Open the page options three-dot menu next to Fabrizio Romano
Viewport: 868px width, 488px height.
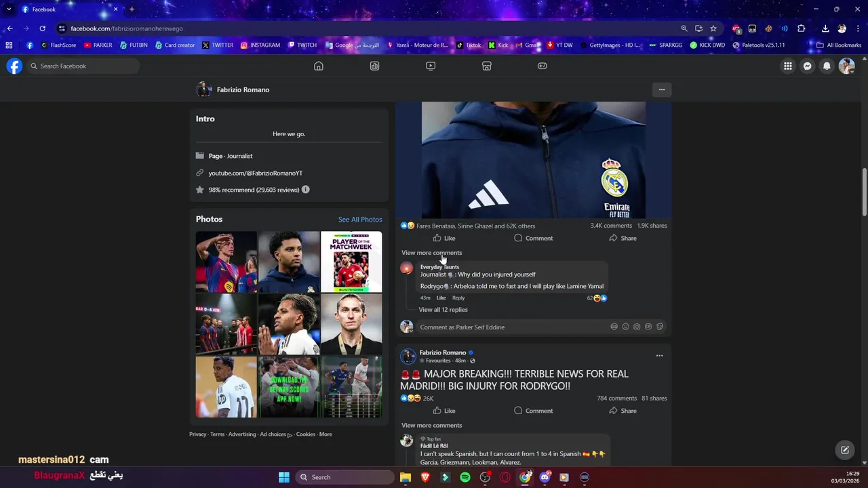[662, 89]
